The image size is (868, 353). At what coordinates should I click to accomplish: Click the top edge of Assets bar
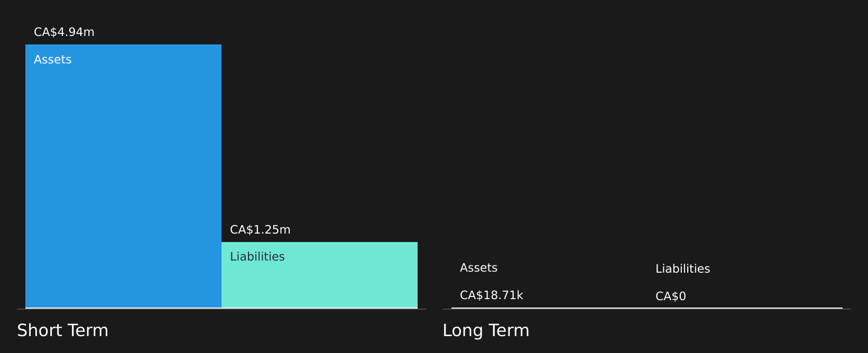(123, 45)
